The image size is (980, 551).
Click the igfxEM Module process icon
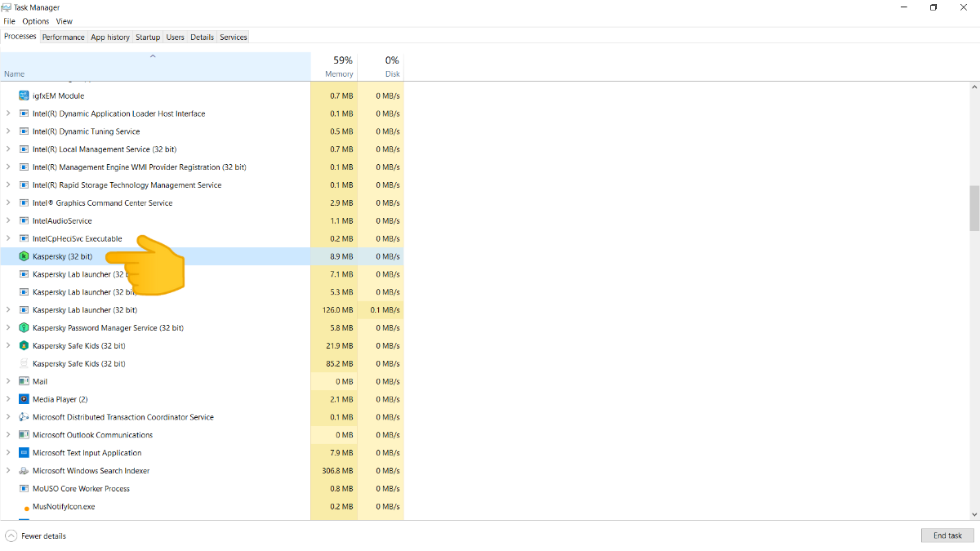(x=24, y=96)
